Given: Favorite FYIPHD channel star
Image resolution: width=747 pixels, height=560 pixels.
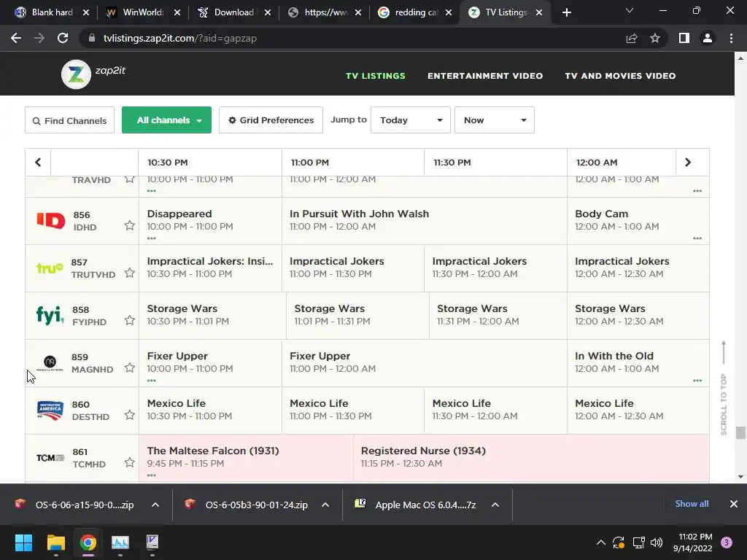Looking at the screenshot, I should click(x=130, y=320).
